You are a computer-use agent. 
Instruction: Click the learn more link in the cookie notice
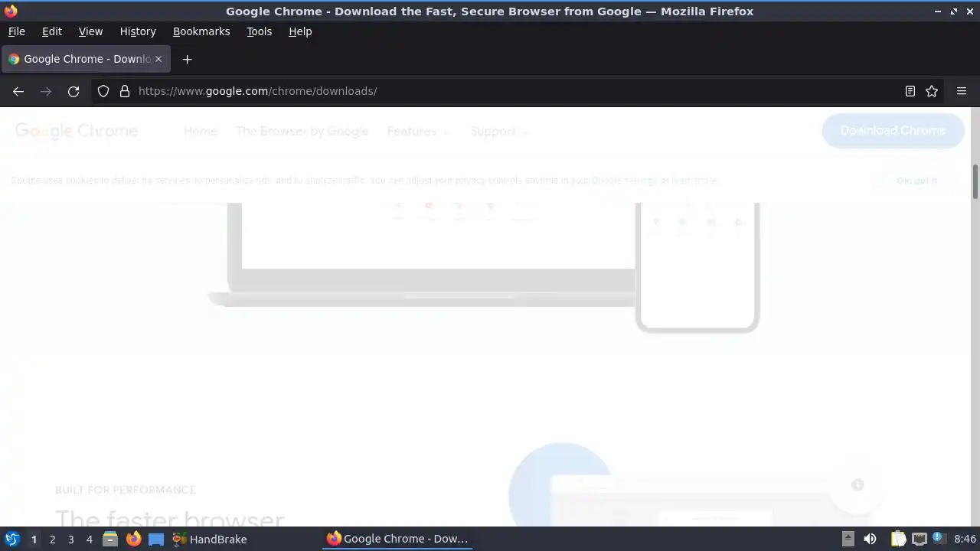click(x=694, y=181)
